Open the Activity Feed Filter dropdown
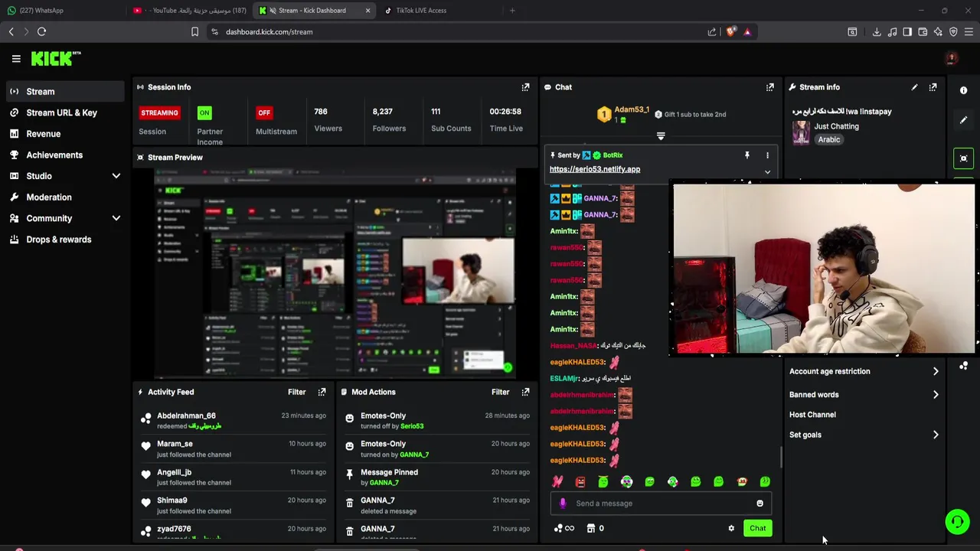 [296, 392]
